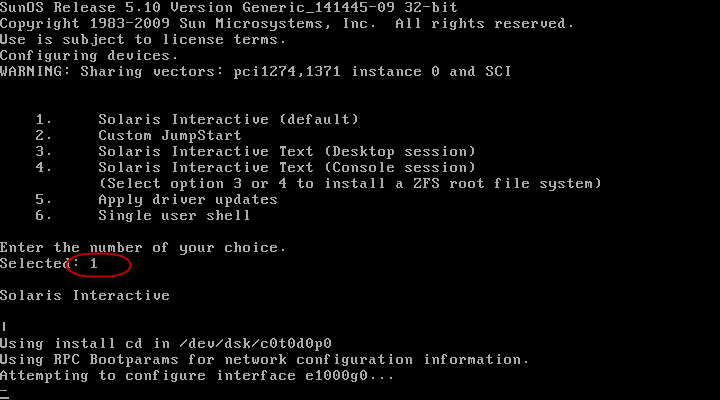
Task: Click the blinking cursor at the bottom
Action: (x=4, y=393)
